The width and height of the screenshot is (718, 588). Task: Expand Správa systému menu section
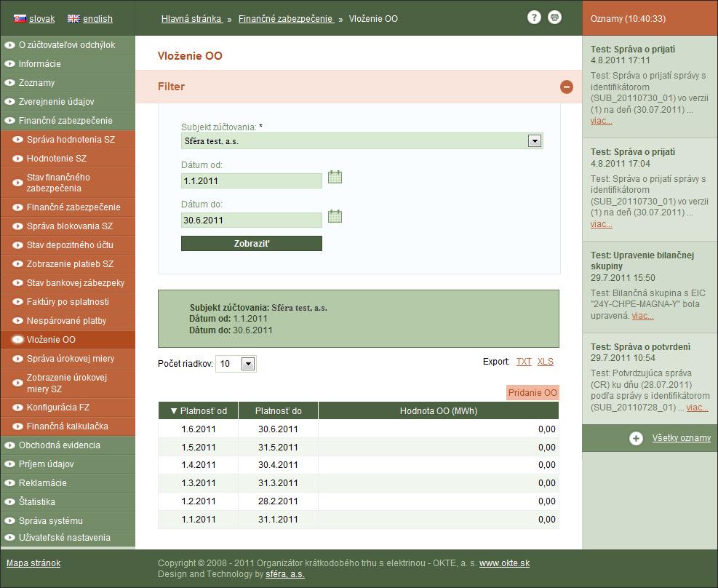tap(68, 520)
